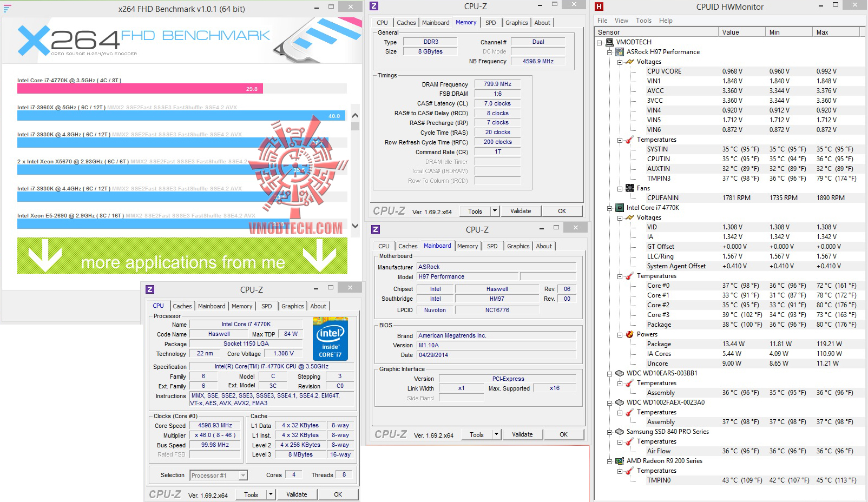Switch to Caches tab in CPU-Z CPU window
The height and width of the screenshot is (502, 868).
pyautogui.click(x=182, y=306)
